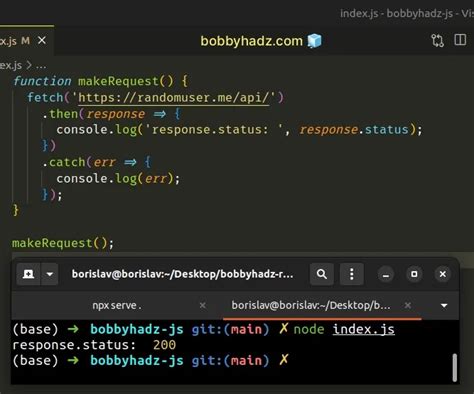Switch to the 'npx serve .' terminal tab
The width and height of the screenshot is (474, 394).
click(117, 305)
